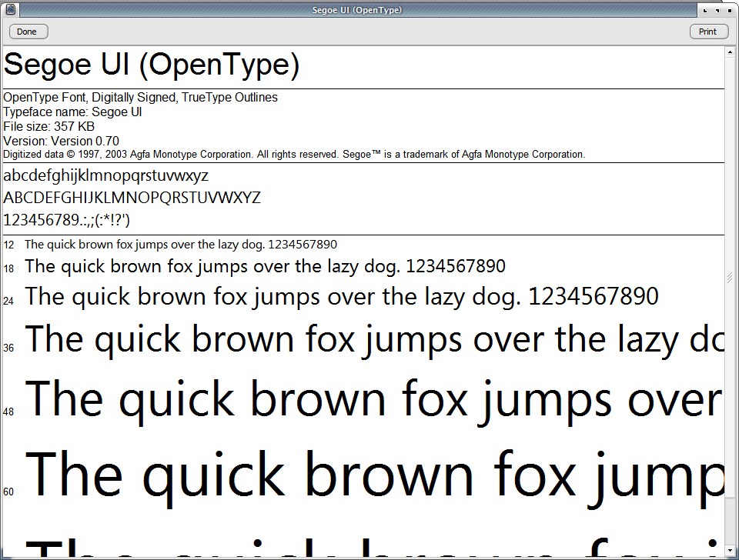Image resolution: width=739 pixels, height=560 pixels.
Task: Click the minimize icon on the title bar
Action: click(x=705, y=11)
